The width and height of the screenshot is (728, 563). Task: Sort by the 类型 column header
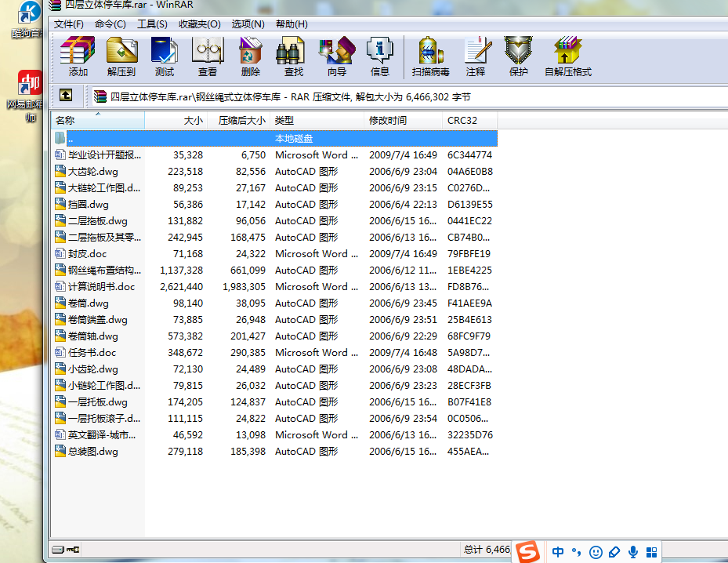tap(317, 120)
